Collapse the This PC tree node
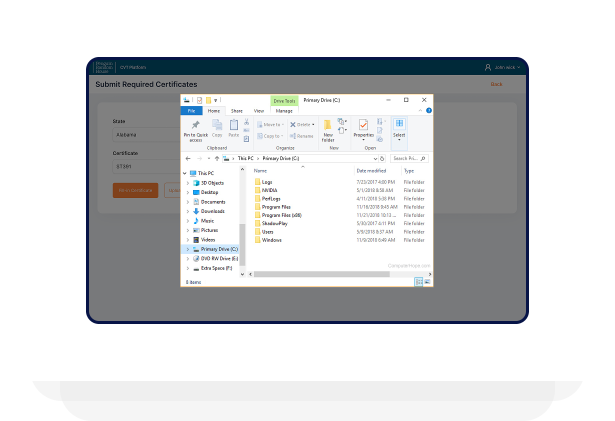Screen dimensions: 615x421 184,173
